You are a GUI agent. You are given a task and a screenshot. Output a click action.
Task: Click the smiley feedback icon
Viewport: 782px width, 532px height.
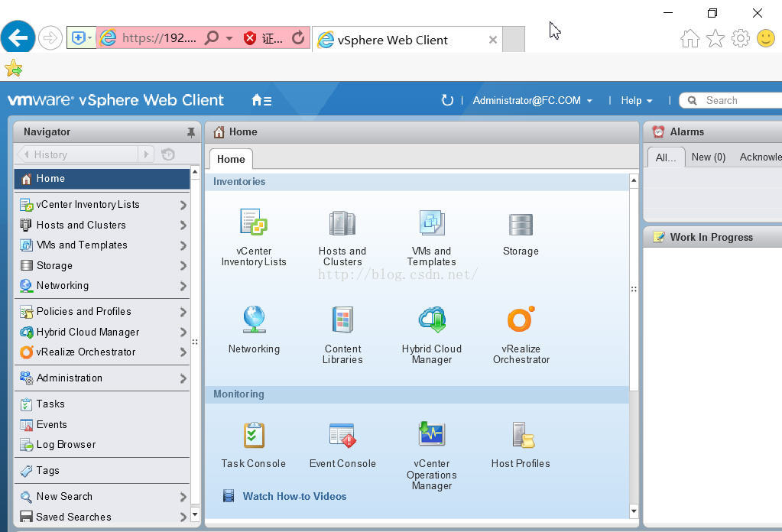pyautogui.click(x=766, y=38)
